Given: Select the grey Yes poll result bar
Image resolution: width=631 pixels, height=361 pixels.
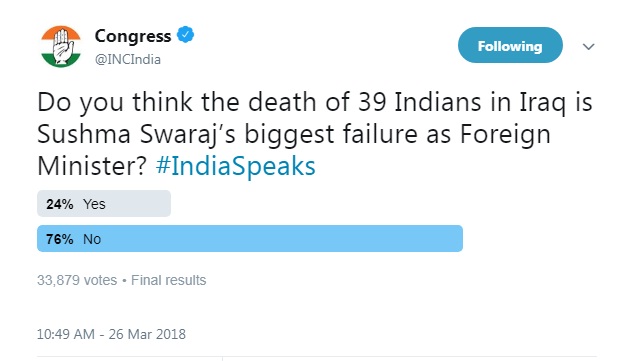Looking at the screenshot, I should coord(104,204).
